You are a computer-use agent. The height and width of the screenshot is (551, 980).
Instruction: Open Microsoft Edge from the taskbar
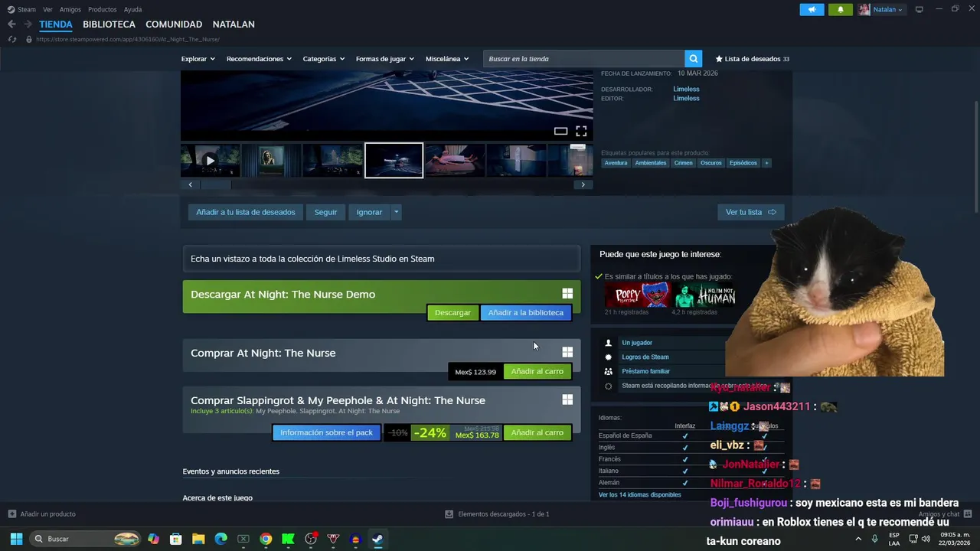point(220,539)
